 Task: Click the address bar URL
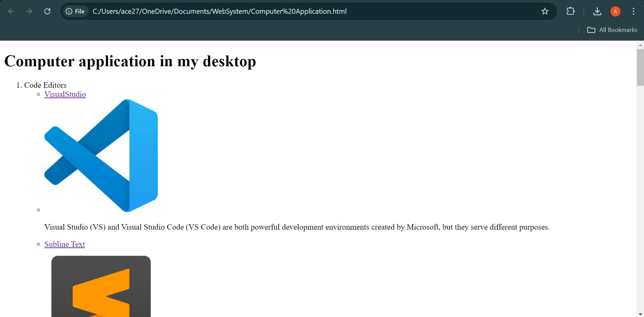220,11
